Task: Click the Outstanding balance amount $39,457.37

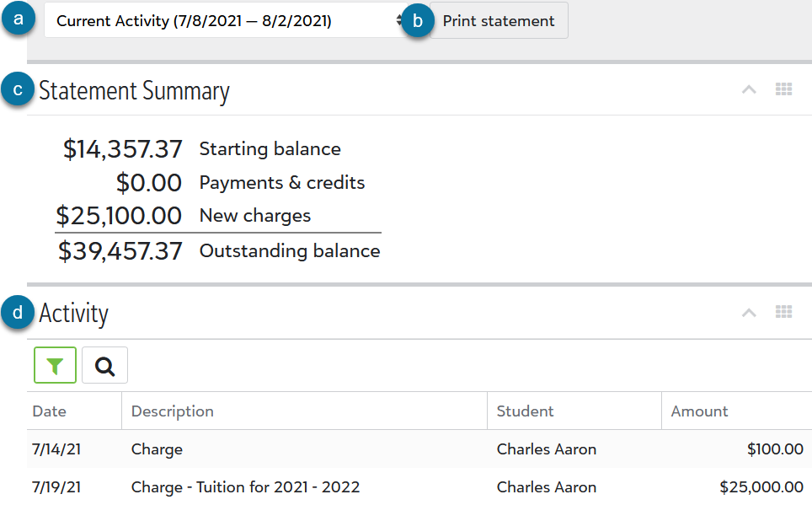Action: click(x=121, y=250)
